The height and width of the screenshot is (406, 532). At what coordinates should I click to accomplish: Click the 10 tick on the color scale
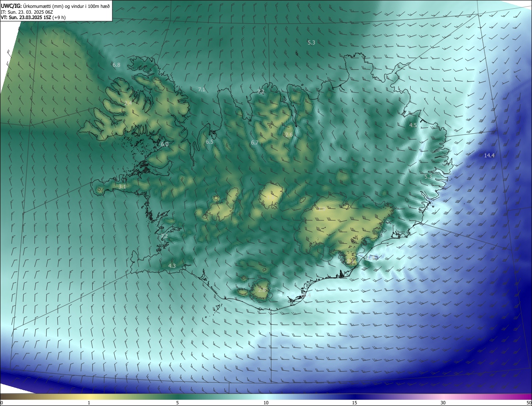tap(266, 403)
